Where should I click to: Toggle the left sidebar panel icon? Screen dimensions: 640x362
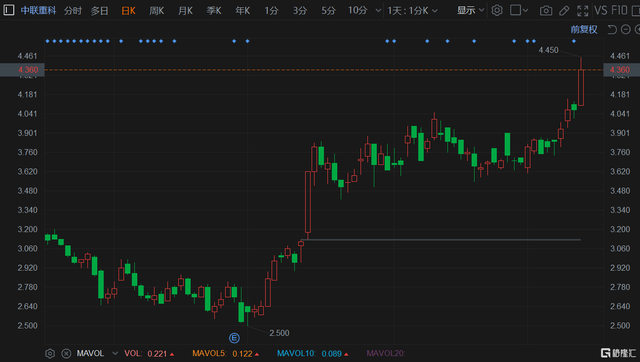coord(9,10)
